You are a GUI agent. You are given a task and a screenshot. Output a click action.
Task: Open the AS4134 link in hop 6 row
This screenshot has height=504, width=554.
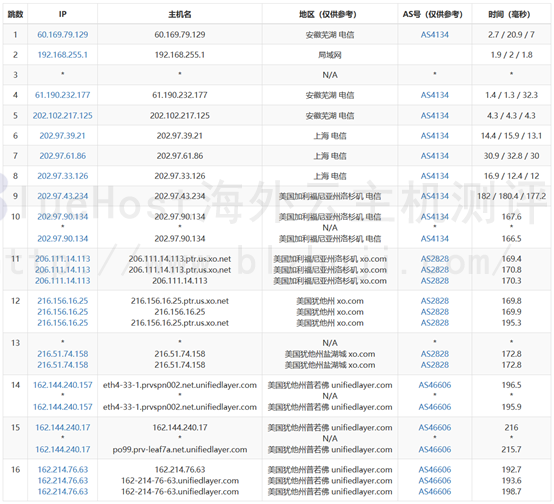coord(435,136)
